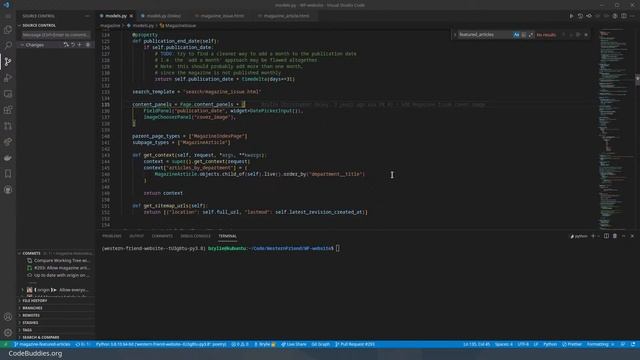
Task: Toggle Match Case in the find widget
Action: click(516, 35)
